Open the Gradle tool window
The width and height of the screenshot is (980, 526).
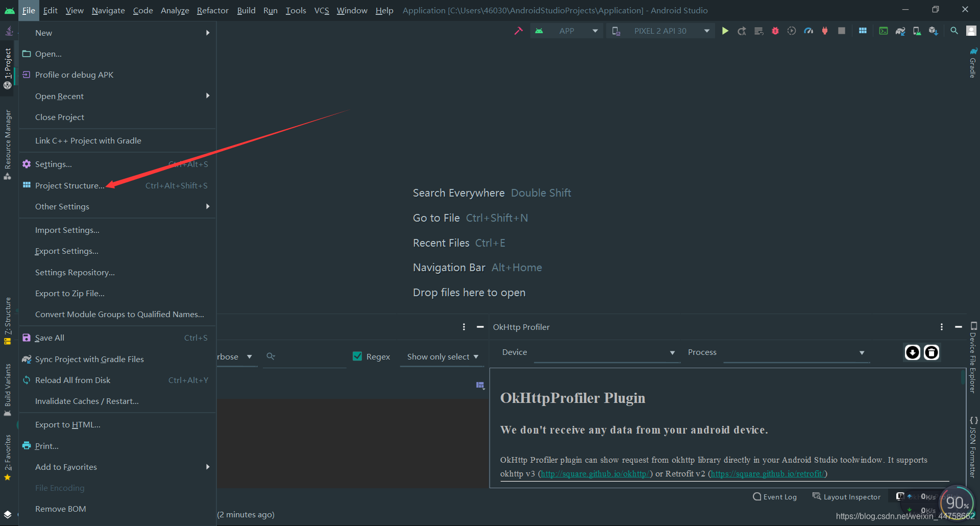[973, 62]
